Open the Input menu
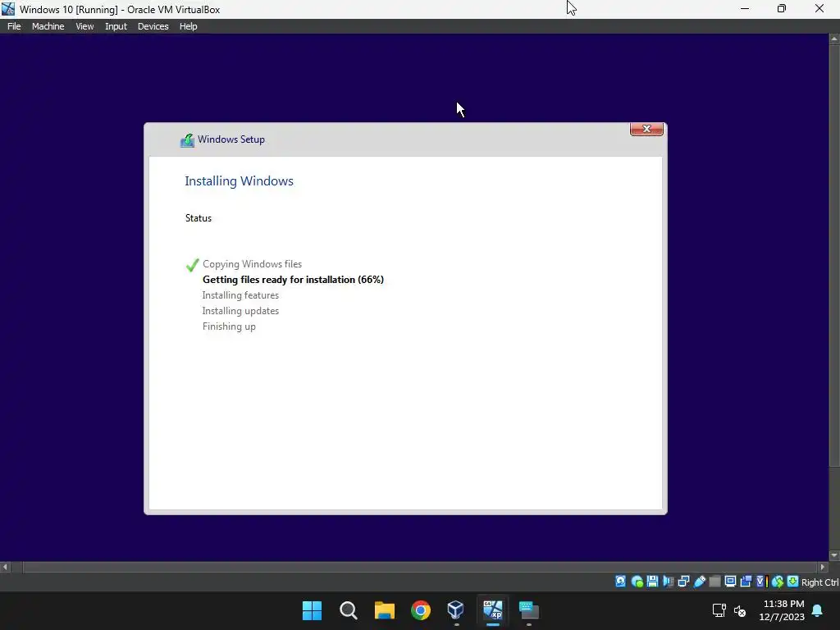 pyautogui.click(x=116, y=26)
